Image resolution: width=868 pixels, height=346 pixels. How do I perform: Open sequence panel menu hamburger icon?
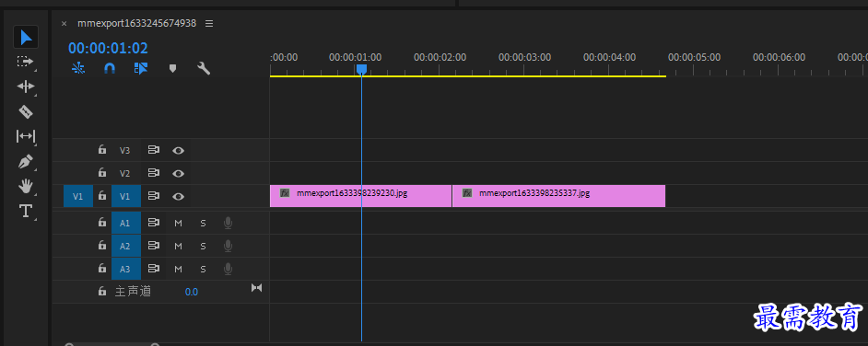pos(208,23)
